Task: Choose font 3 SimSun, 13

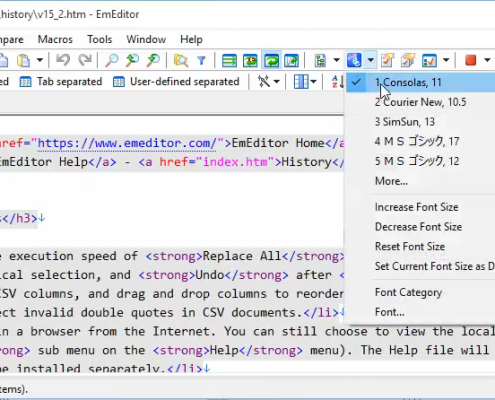Action: pos(420,122)
